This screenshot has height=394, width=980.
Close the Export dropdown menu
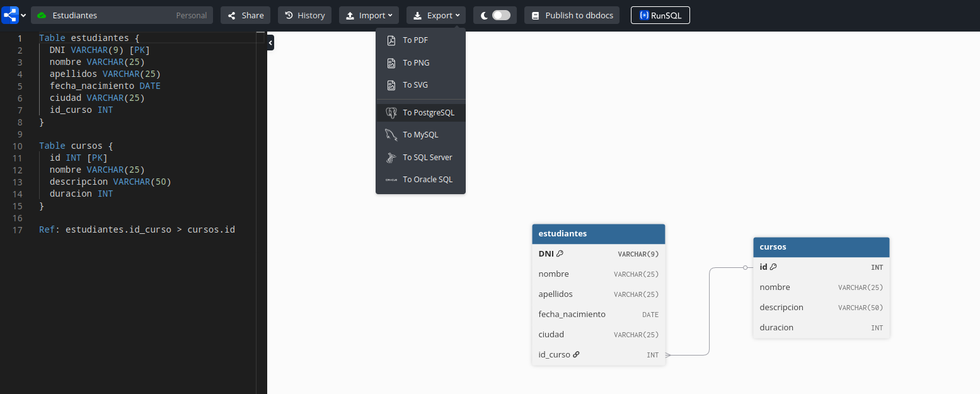(x=435, y=15)
